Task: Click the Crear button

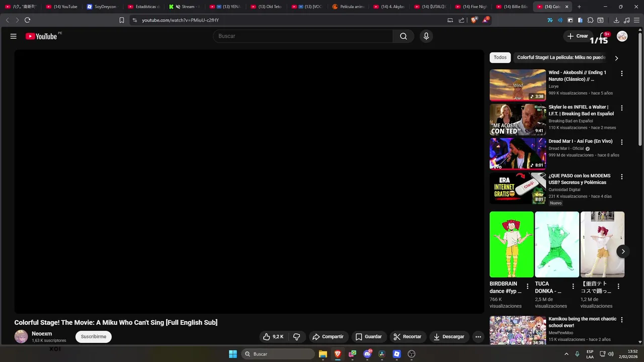Action: [x=578, y=36]
